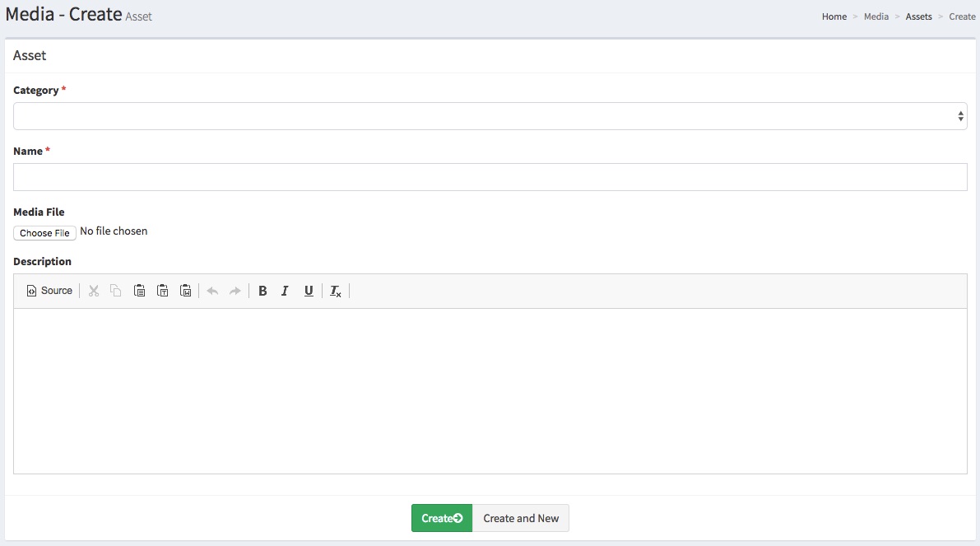Click the Copy icon in the toolbar
980x546 pixels.
[x=116, y=291]
